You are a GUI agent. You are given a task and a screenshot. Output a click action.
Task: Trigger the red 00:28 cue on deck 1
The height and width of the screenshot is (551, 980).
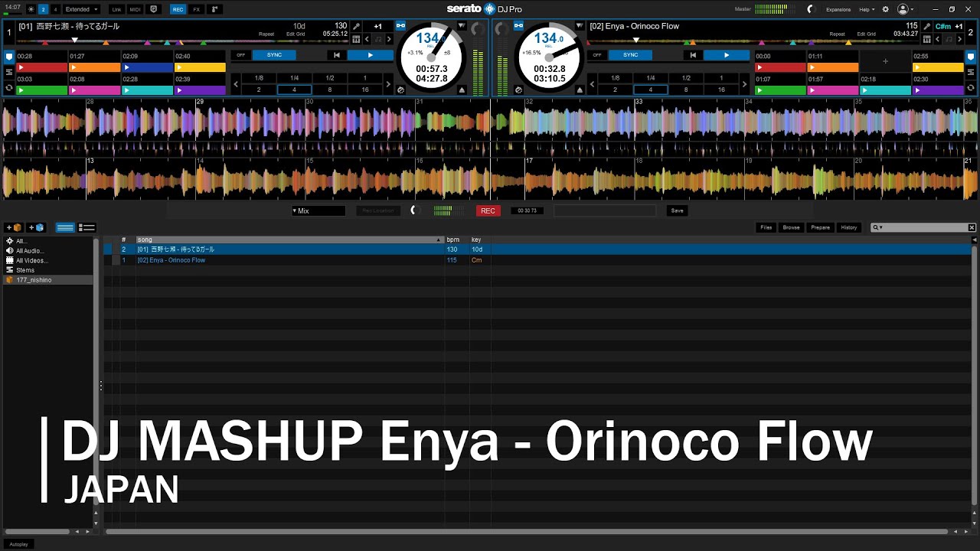click(x=42, y=67)
